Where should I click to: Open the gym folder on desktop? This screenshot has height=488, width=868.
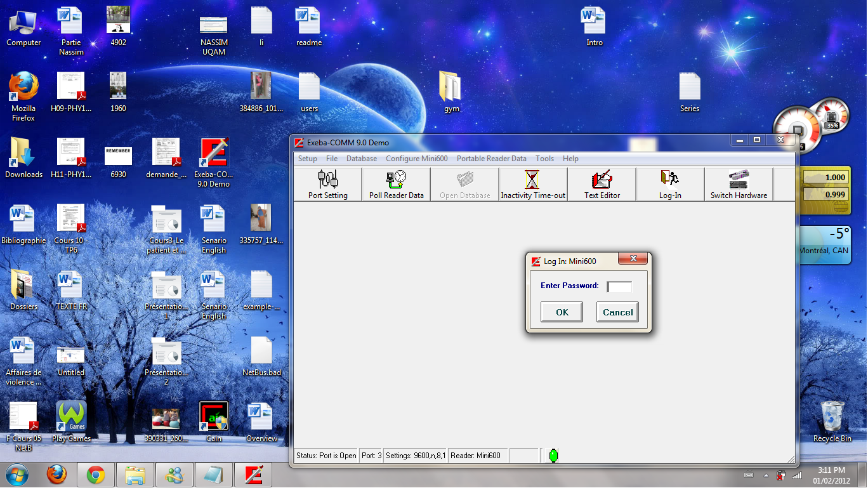(451, 90)
